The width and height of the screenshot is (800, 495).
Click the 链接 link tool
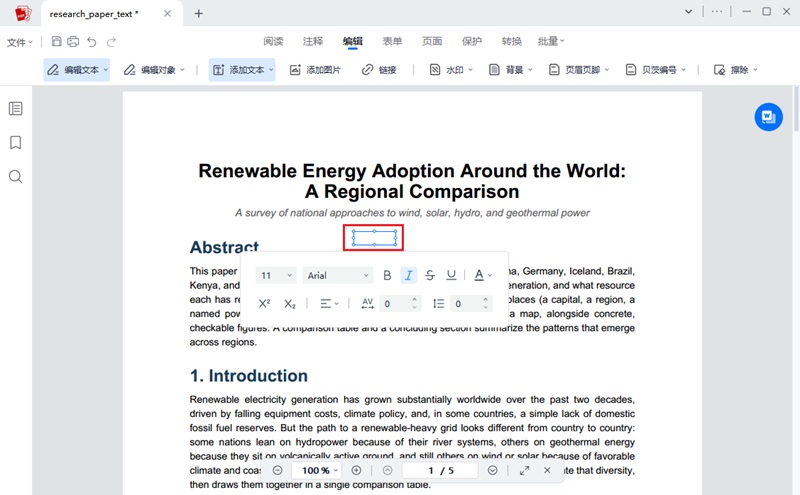pyautogui.click(x=379, y=70)
